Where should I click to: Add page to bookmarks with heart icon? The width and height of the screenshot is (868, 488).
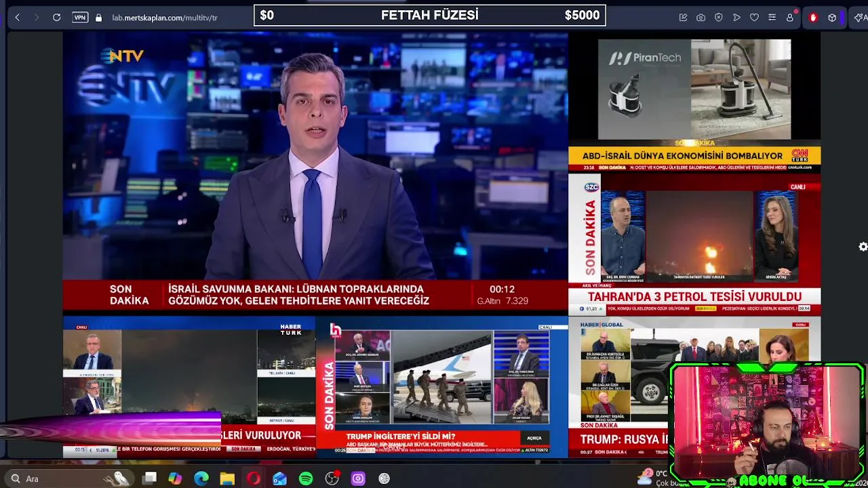(754, 18)
